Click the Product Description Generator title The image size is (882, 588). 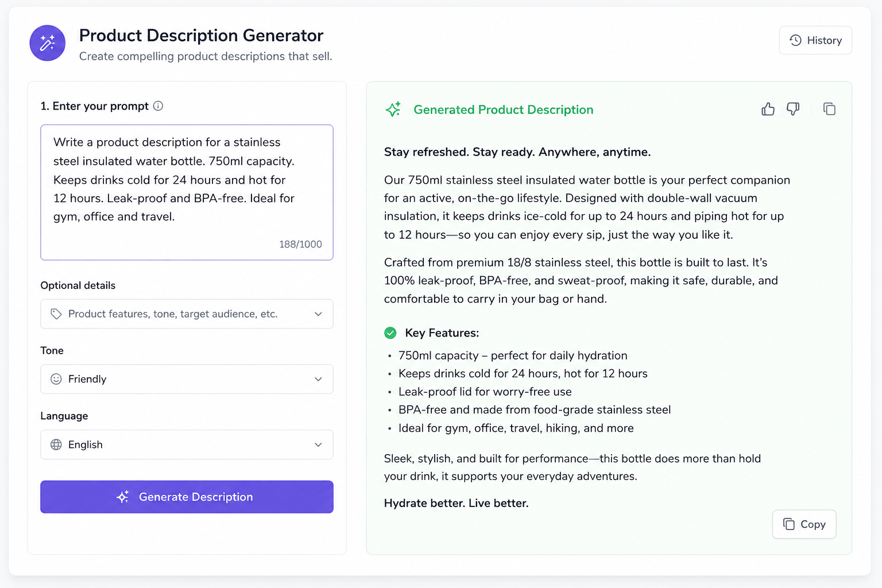click(x=202, y=36)
